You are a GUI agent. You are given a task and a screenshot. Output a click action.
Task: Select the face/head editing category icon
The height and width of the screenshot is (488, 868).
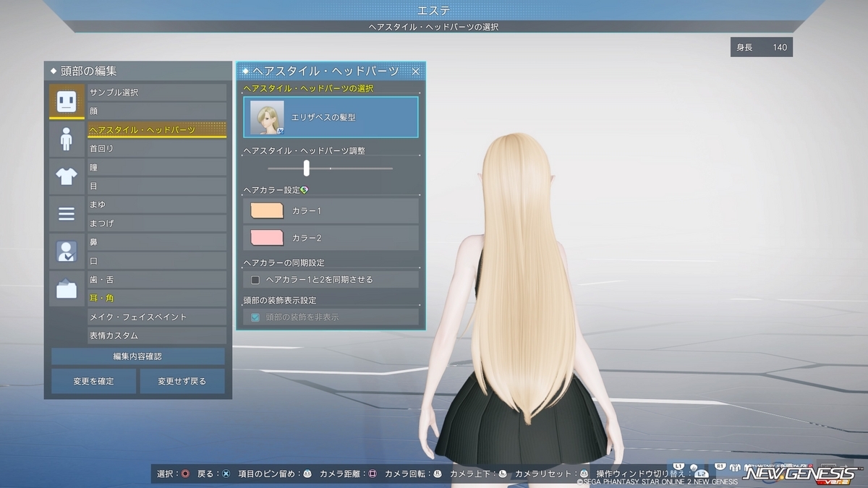[67, 101]
